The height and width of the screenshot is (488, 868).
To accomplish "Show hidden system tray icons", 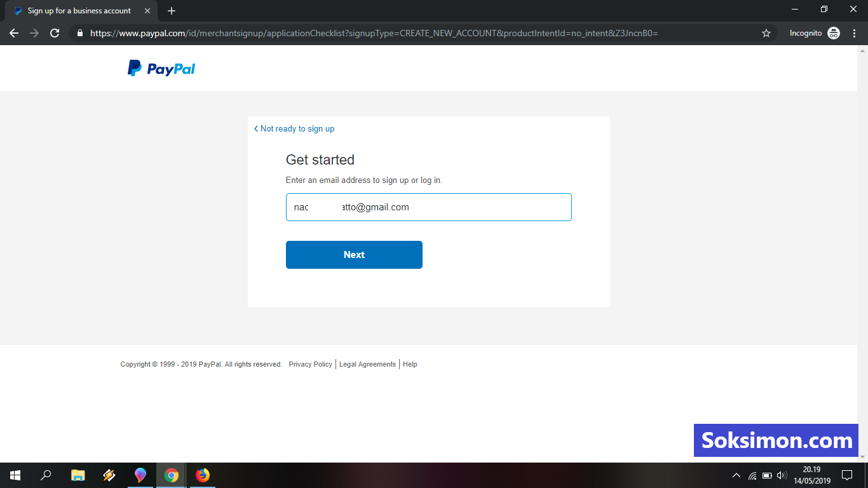I will pos(736,475).
